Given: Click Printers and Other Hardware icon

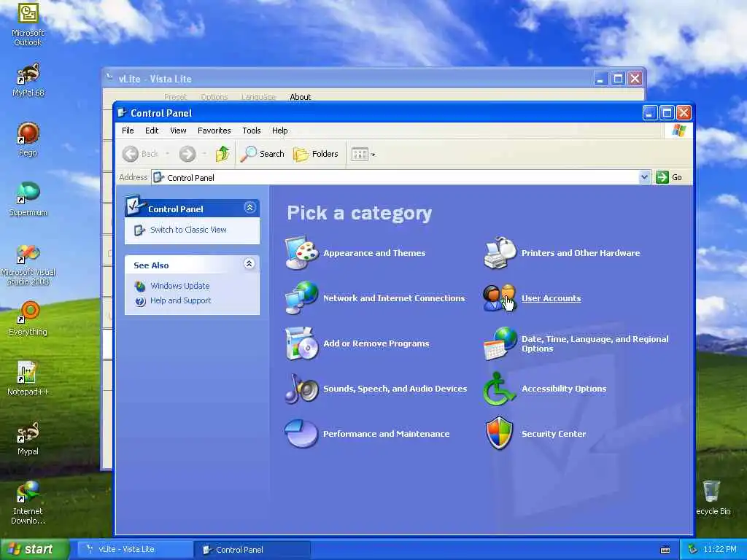Looking at the screenshot, I should pos(500,252).
